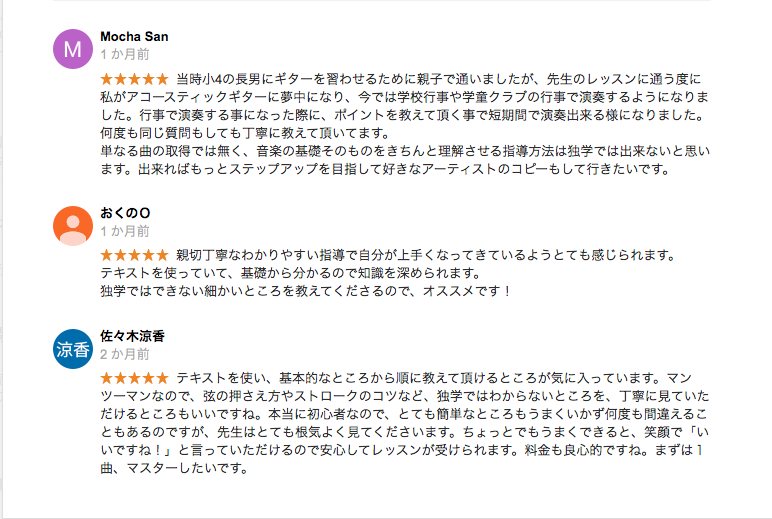Click the "1 か月前" date under Mocha San
The width and height of the screenshot is (772, 519).
(x=125, y=54)
